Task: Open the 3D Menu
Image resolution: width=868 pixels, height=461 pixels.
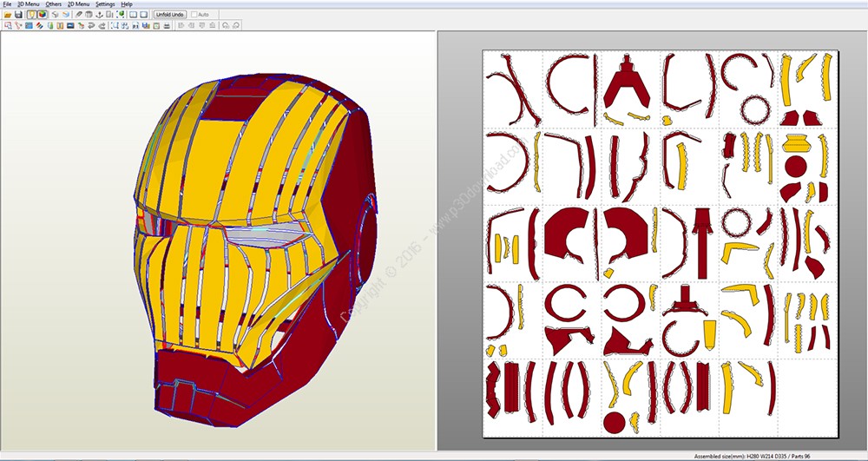Action: [x=29, y=3]
